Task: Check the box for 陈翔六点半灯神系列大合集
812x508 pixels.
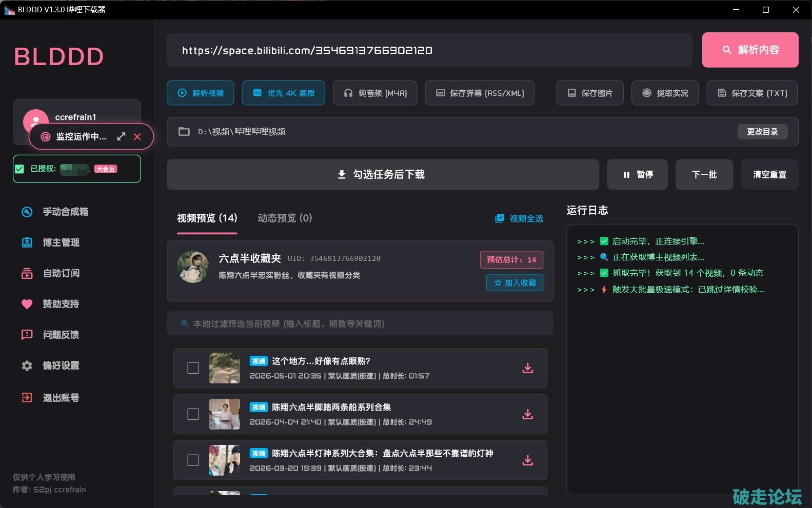Action: 193,460
